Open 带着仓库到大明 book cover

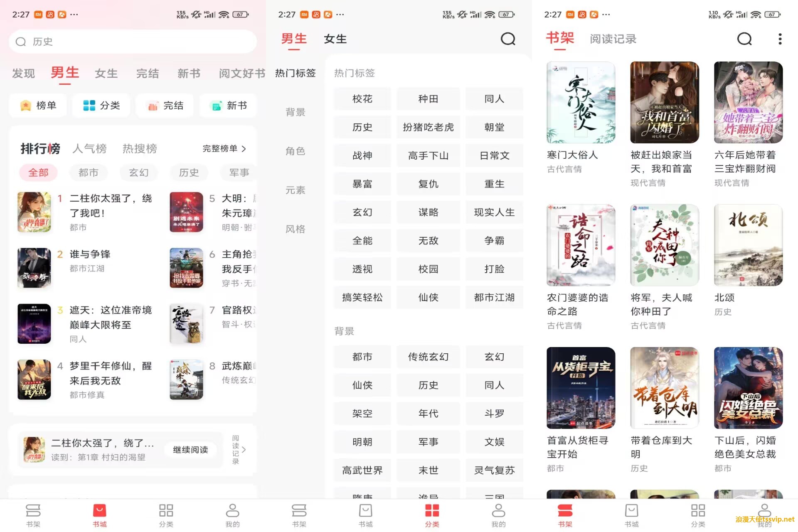(665, 388)
